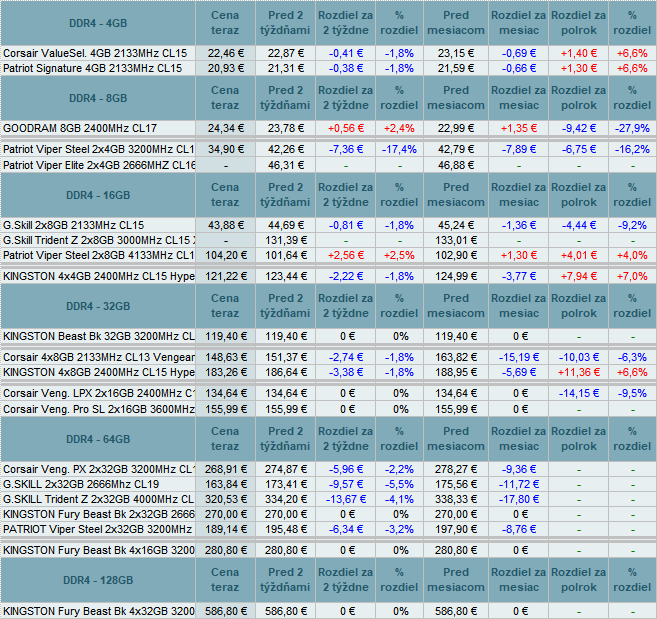The height and width of the screenshot is (619, 657).
Task: Click Pred mesiacom header in DDR4 - 4GB section
Action: 456,23
